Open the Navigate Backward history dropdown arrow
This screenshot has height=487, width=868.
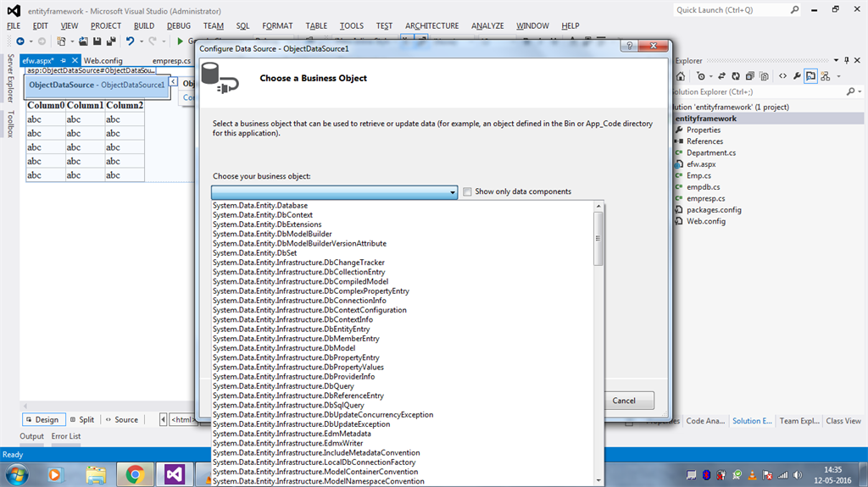31,42
